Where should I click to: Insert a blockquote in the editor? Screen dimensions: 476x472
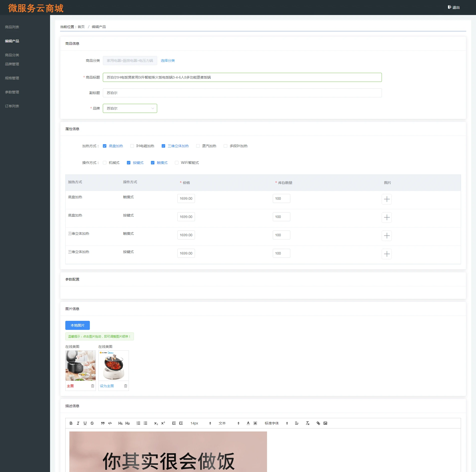pyautogui.click(x=103, y=423)
